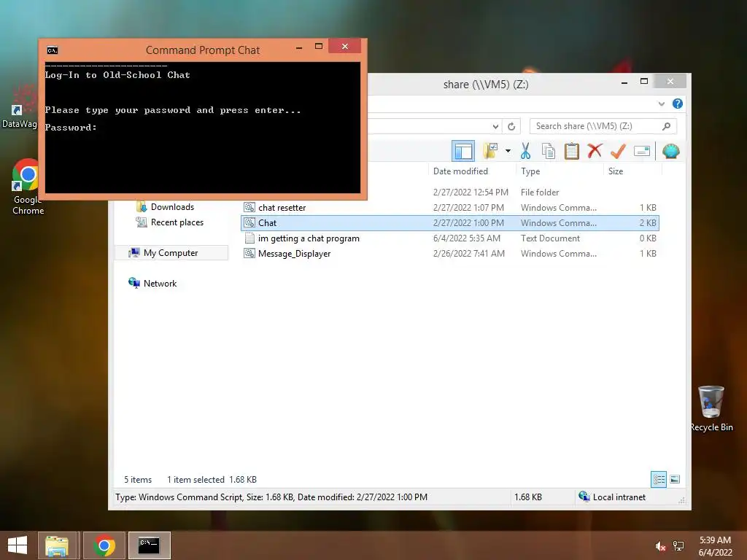This screenshot has height=560, width=747.
Task: Click the search magnifier icon
Action: (667, 126)
